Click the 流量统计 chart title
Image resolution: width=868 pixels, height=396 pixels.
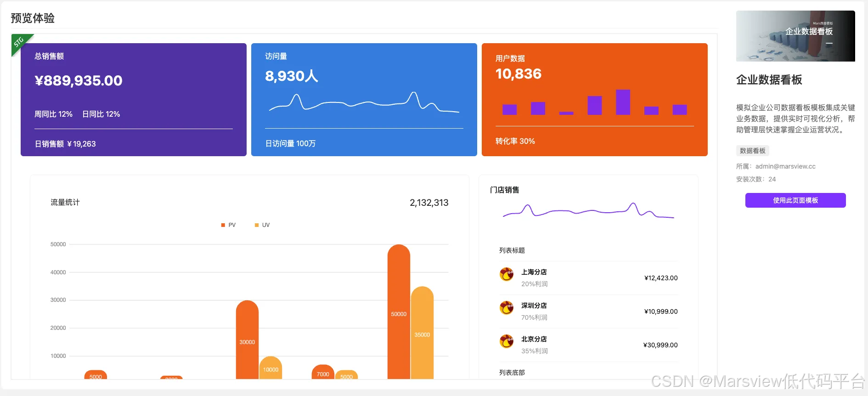[65, 202]
